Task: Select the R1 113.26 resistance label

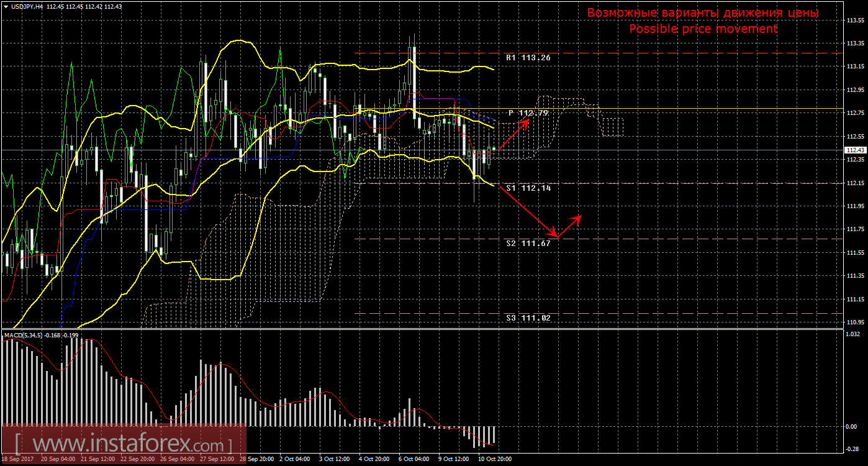Action: [528, 57]
